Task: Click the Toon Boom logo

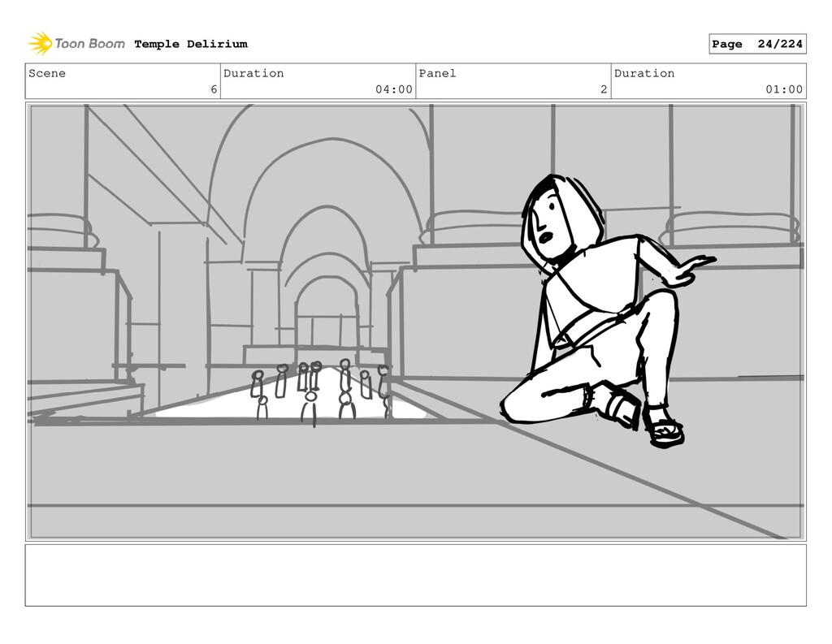Action: pos(76,44)
